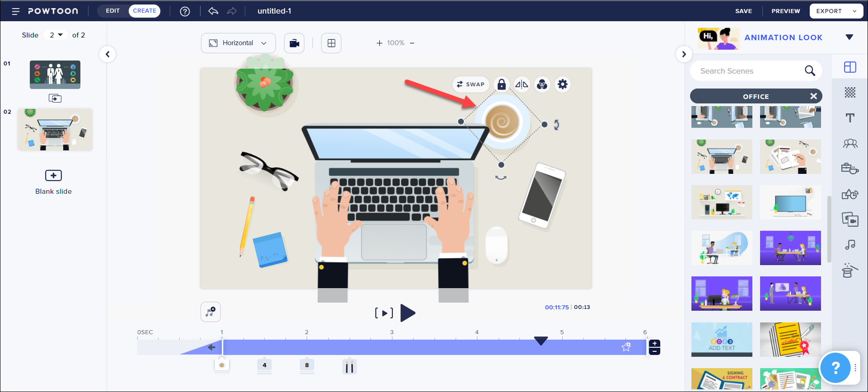Switch to CREATE mode
868x392 pixels.
tap(145, 11)
